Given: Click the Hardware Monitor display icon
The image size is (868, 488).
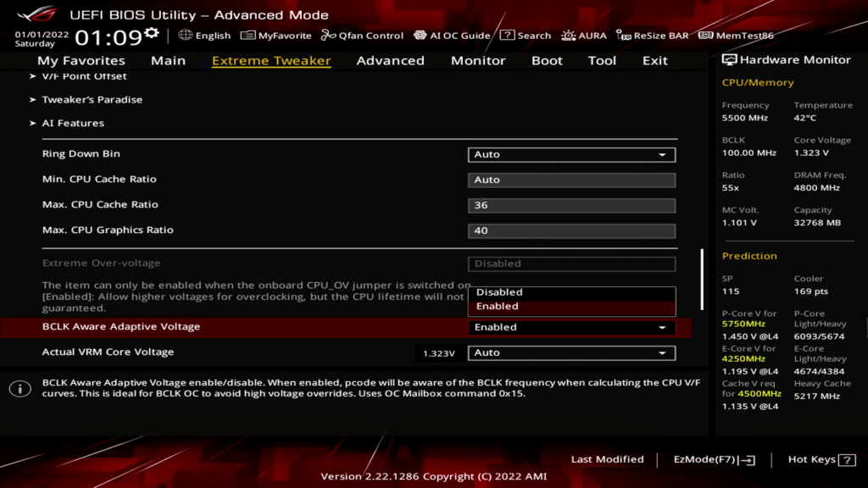Looking at the screenshot, I should [729, 60].
